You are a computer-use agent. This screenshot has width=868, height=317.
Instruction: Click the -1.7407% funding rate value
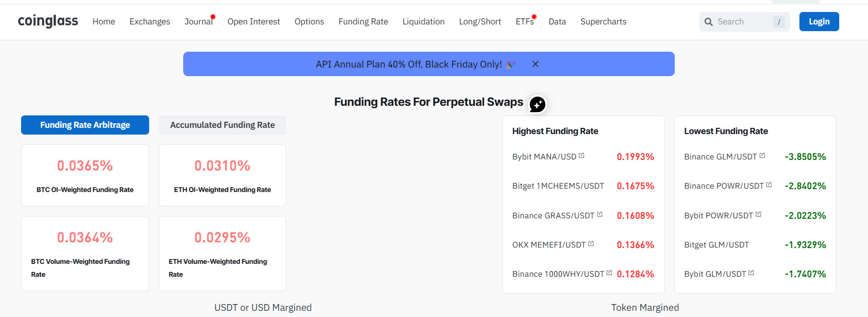coord(805,274)
